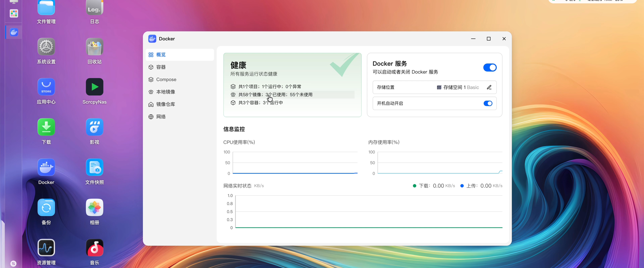
Task: Click the small round icon at taskbar bottom
Action: coord(13,264)
